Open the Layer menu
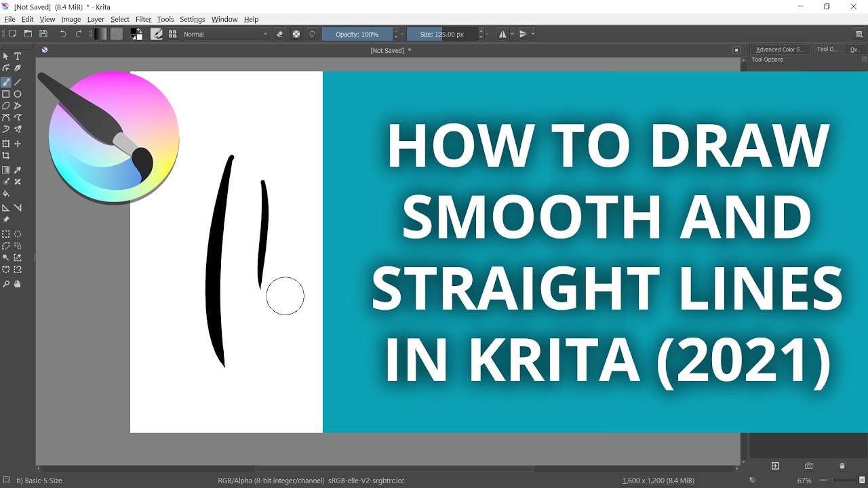868x488 pixels. [x=96, y=20]
